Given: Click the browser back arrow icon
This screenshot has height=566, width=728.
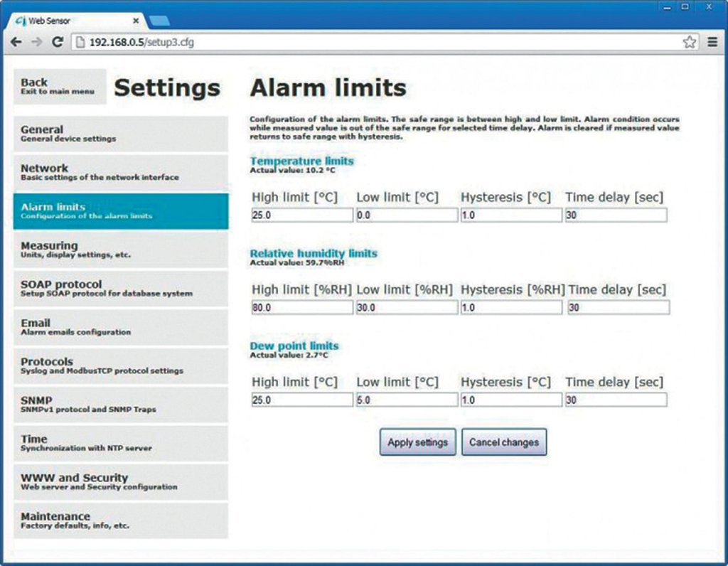Looking at the screenshot, I should [x=16, y=42].
